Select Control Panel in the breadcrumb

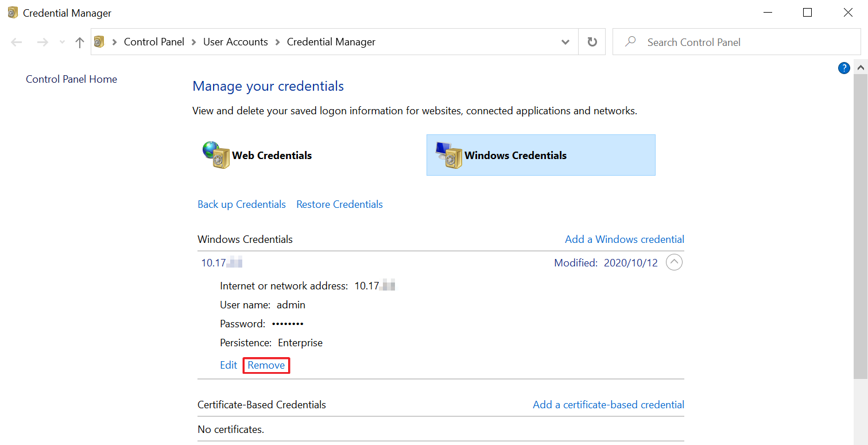[154, 41]
